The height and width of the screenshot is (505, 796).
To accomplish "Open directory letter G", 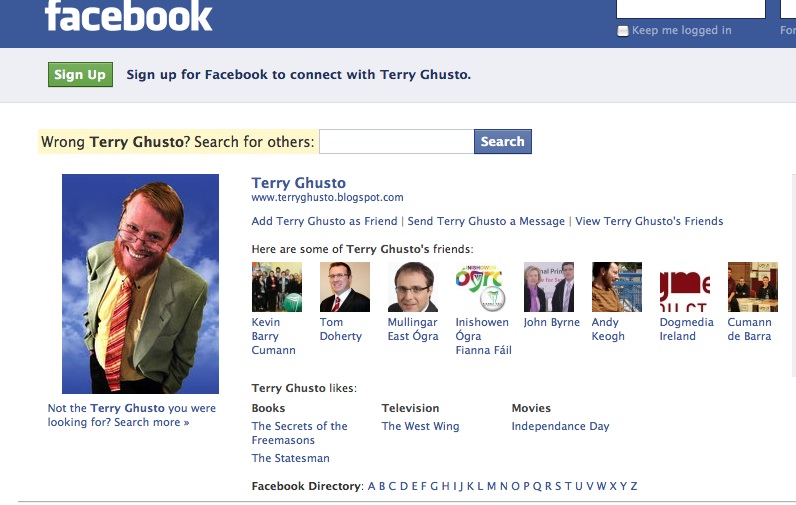I will (434, 486).
